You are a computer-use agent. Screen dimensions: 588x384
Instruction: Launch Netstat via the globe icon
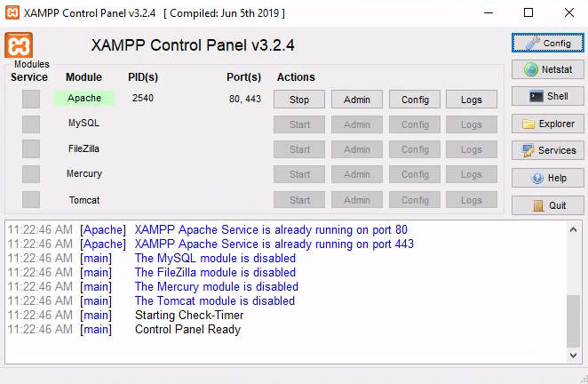[547, 69]
